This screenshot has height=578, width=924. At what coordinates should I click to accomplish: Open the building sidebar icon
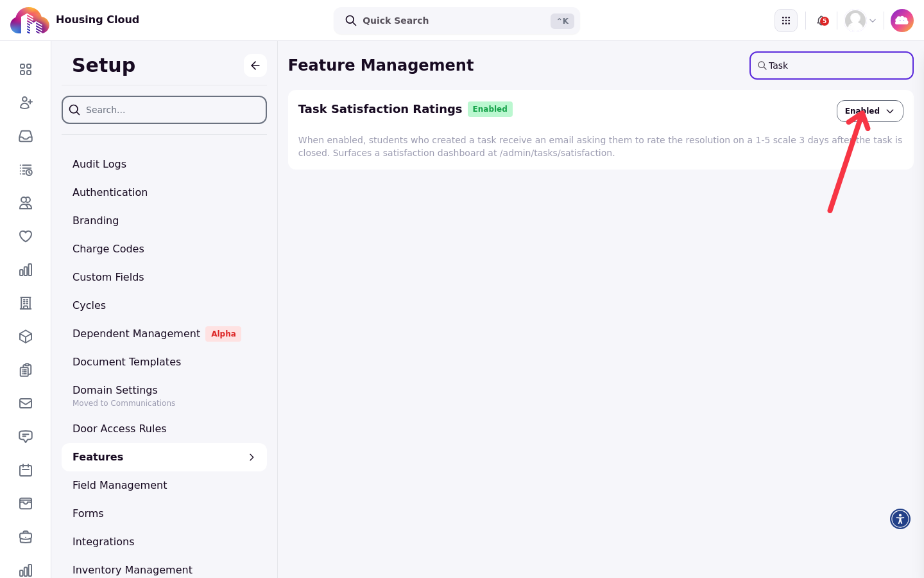click(26, 303)
